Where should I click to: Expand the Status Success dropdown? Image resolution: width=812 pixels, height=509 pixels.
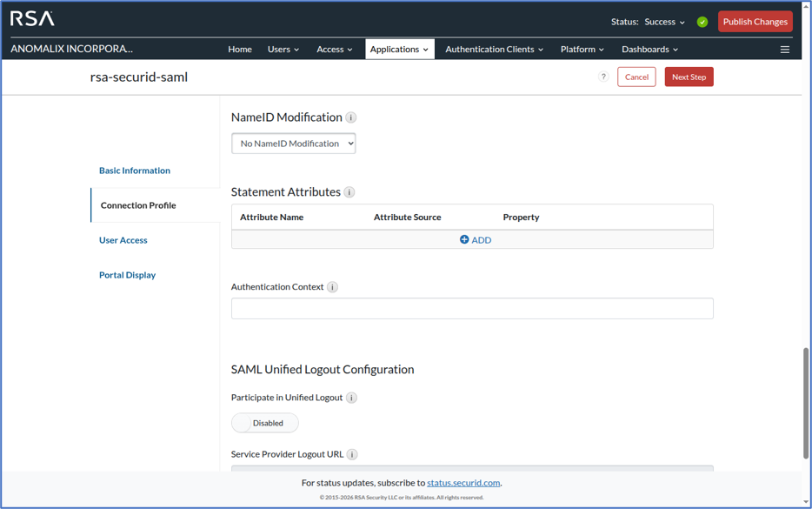coord(664,22)
